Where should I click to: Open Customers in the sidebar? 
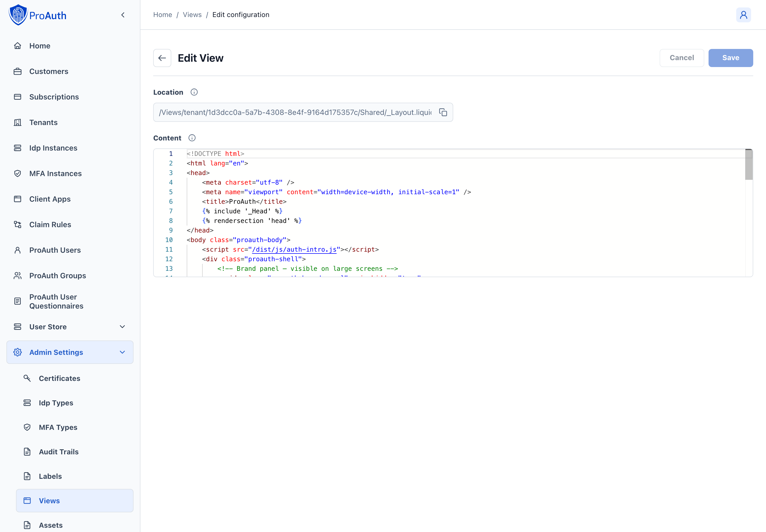point(70,71)
